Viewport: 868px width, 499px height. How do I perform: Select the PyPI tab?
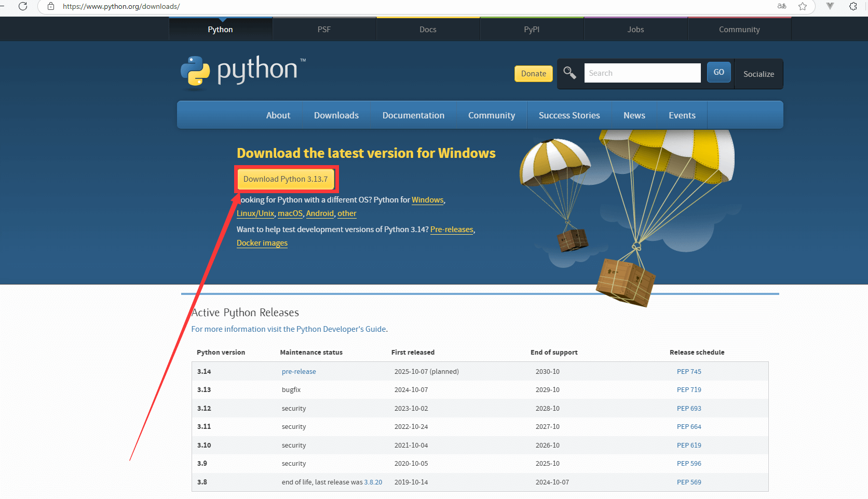click(532, 29)
